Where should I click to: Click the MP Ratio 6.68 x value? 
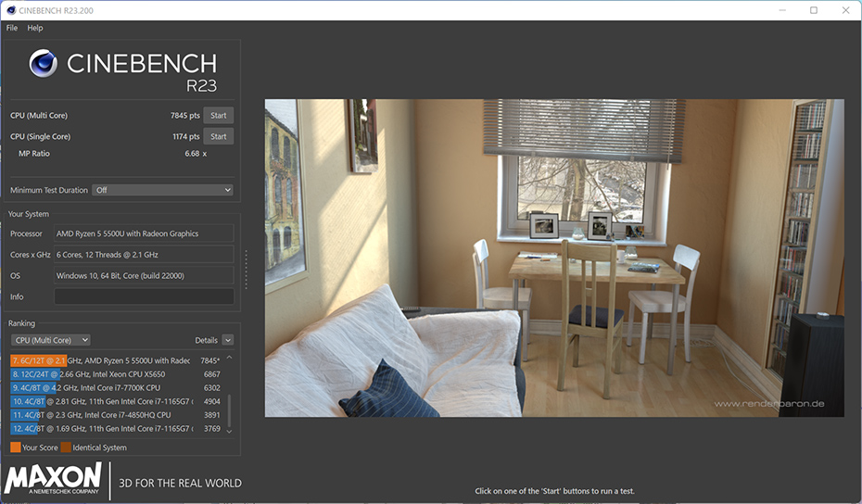pyautogui.click(x=196, y=154)
